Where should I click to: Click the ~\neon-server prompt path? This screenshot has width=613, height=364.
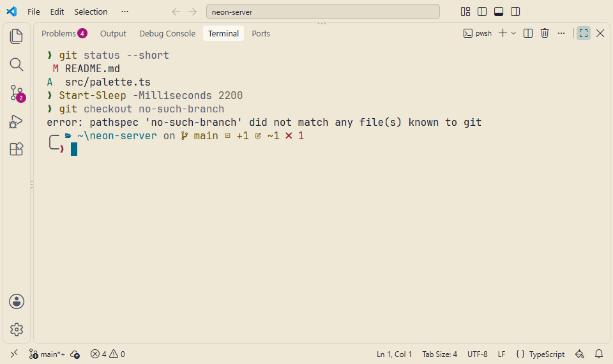point(117,135)
